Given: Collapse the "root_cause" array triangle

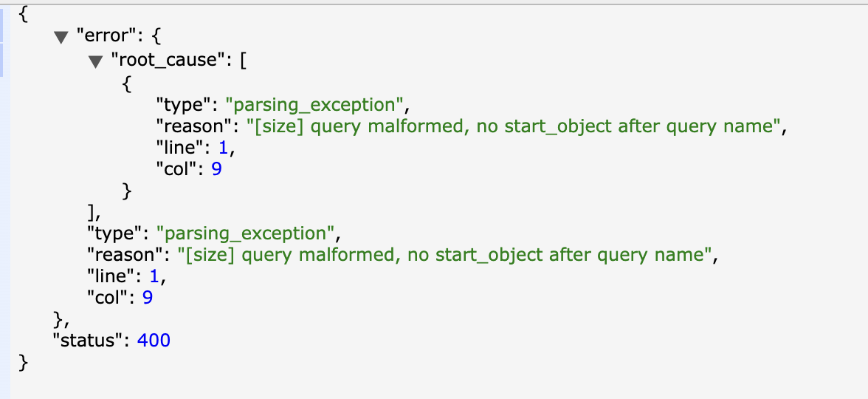Looking at the screenshot, I should click(95, 62).
